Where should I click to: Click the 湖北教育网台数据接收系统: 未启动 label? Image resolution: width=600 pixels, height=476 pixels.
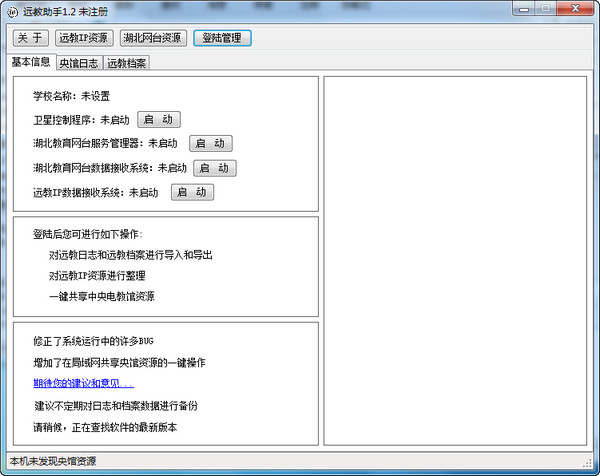[x=110, y=168]
